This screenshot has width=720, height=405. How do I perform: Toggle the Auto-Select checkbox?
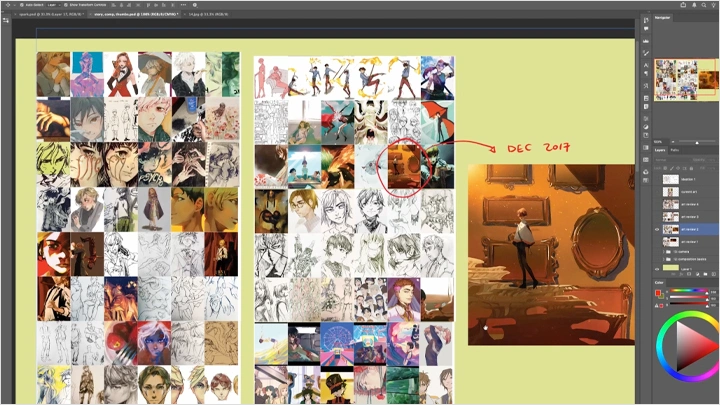pos(22,5)
